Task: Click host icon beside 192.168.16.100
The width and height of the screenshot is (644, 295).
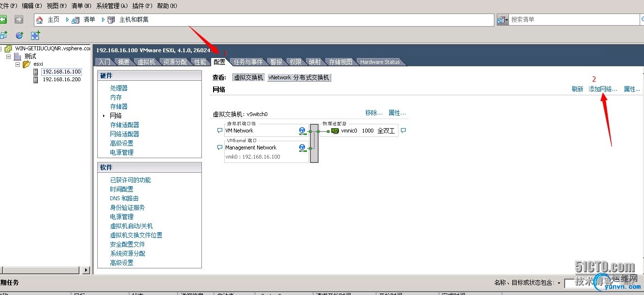Action: (35, 72)
